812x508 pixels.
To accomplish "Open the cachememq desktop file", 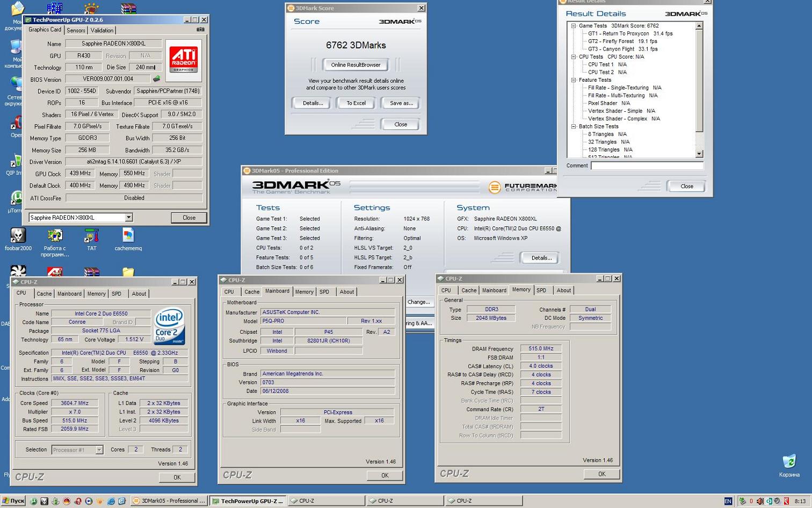I will point(128,240).
